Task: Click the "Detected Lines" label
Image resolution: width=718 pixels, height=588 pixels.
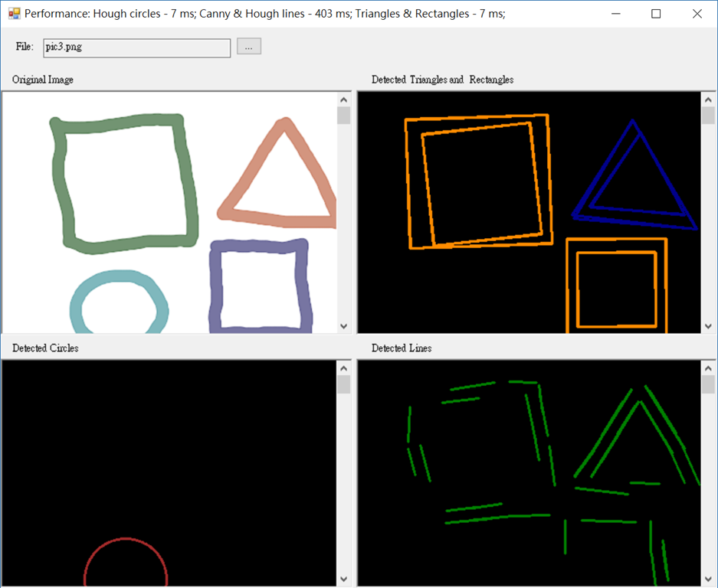Action: point(402,348)
